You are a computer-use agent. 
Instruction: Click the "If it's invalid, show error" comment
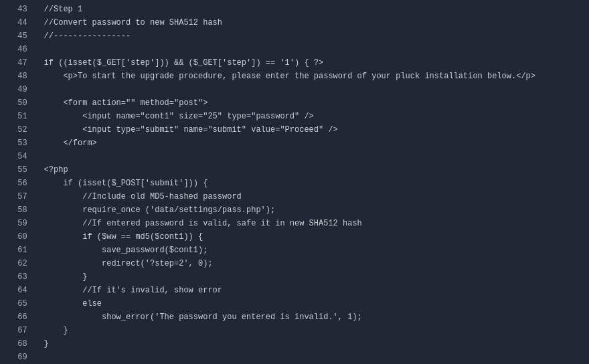pos(152,290)
